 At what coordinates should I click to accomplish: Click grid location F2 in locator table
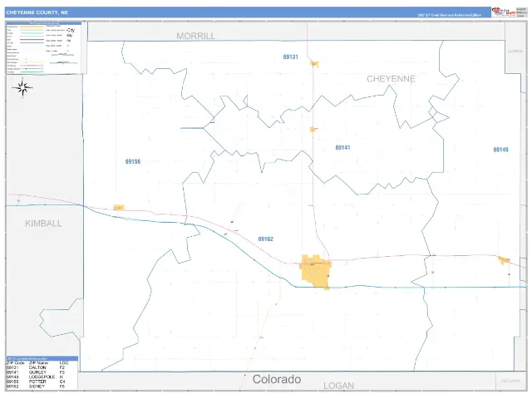[62, 367]
